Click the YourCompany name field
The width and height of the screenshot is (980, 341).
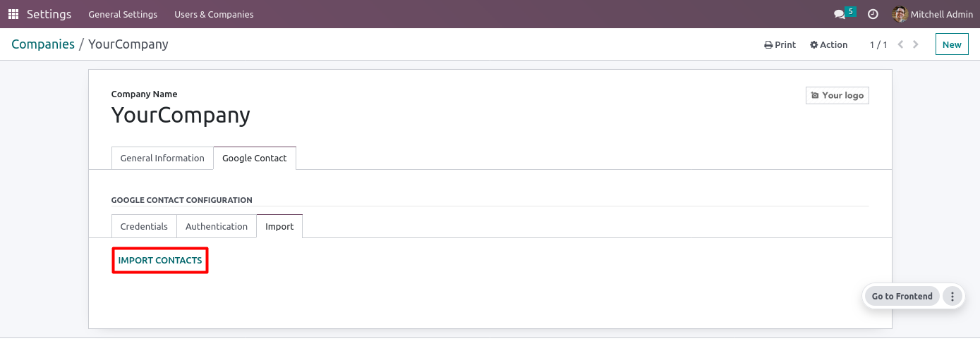181,115
